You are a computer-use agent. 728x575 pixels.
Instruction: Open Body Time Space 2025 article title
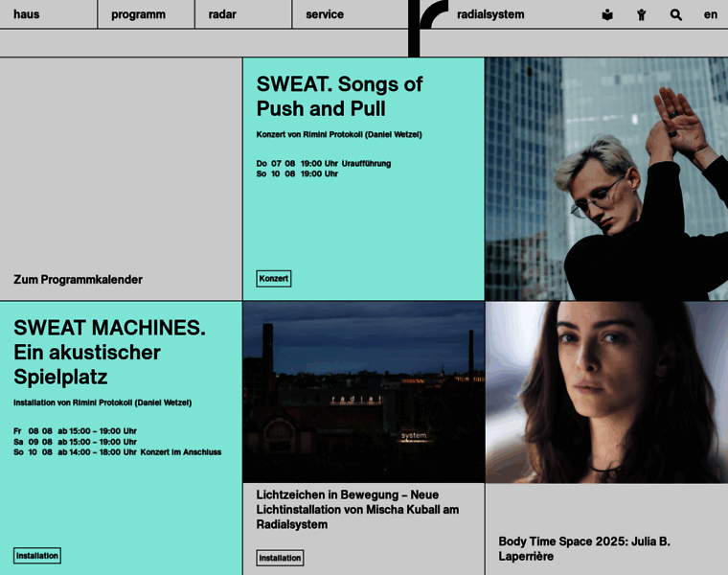[x=584, y=548]
